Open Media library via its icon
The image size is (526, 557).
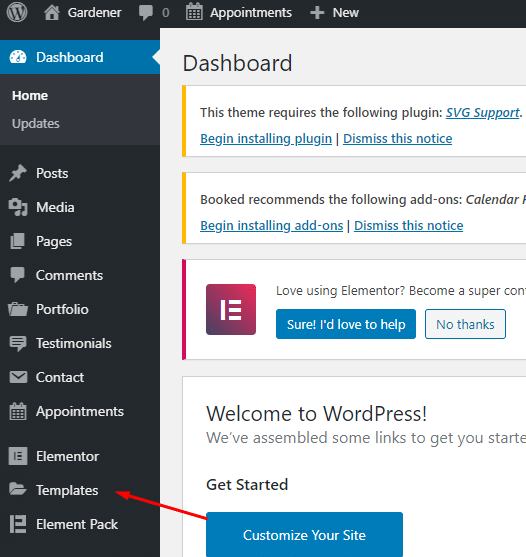(18, 207)
